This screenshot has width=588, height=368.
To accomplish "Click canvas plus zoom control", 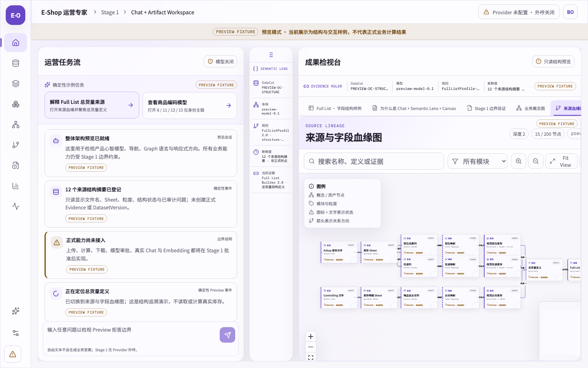I will point(311,337).
